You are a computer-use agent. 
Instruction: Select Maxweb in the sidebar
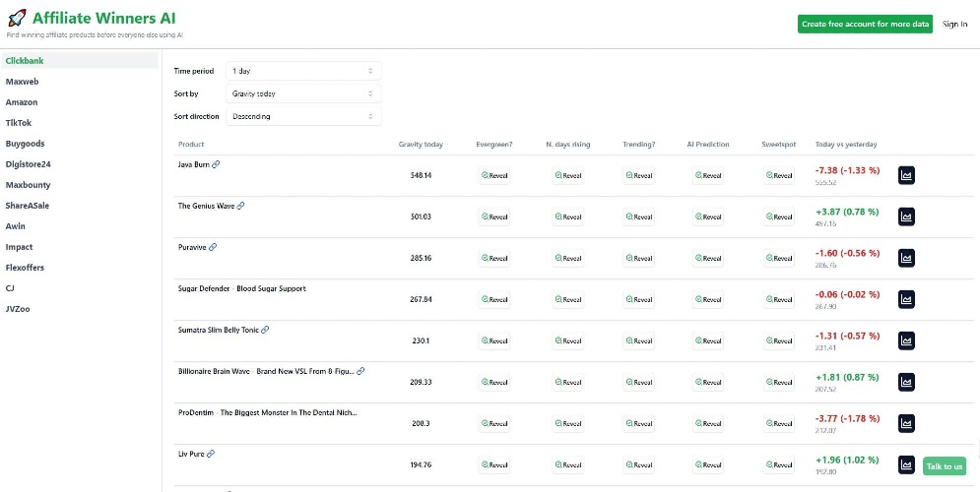coord(23,81)
